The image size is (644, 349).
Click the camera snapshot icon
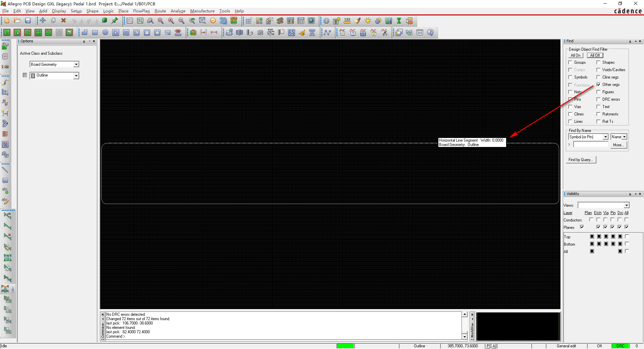[260, 33]
